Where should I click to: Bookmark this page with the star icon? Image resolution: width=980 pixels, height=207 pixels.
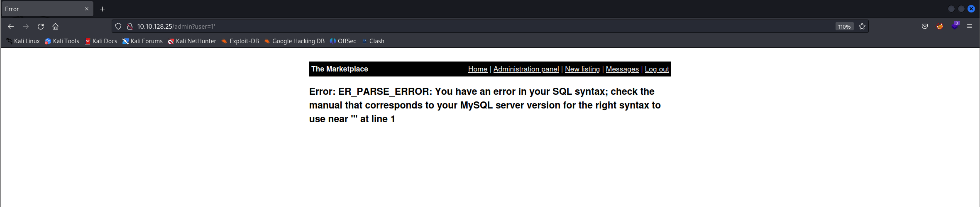click(x=862, y=27)
